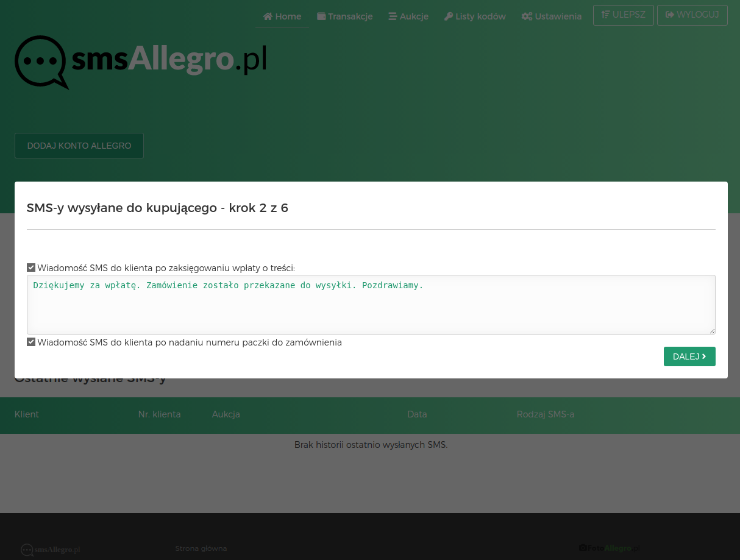Click the smsAllegro.pl header logo
The image size is (740, 560).
click(141, 62)
